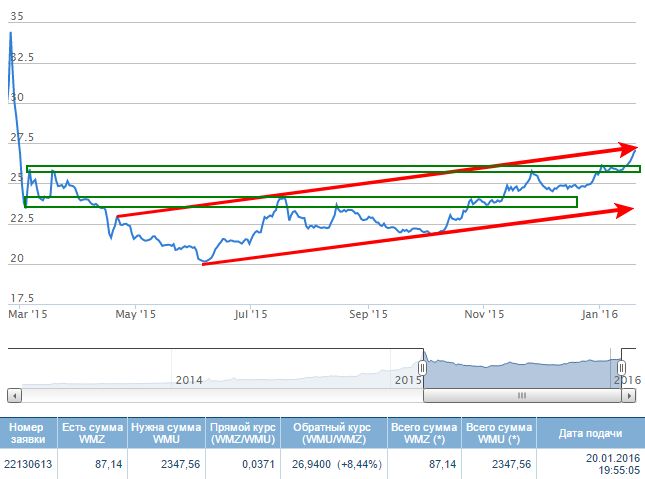Click the 2014 label in navigator
Image resolution: width=645 pixels, height=479 pixels.
pyautogui.click(x=189, y=380)
